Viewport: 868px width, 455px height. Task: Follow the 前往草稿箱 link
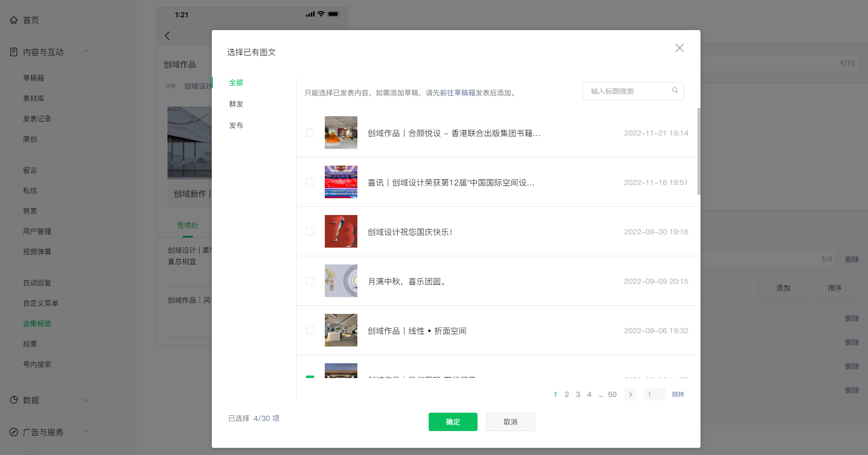[x=458, y=93]
